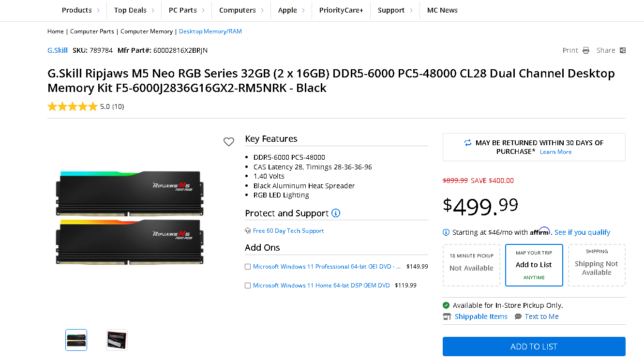Click the Share icon
Screen dimensions: 644x362
point(623,50)
